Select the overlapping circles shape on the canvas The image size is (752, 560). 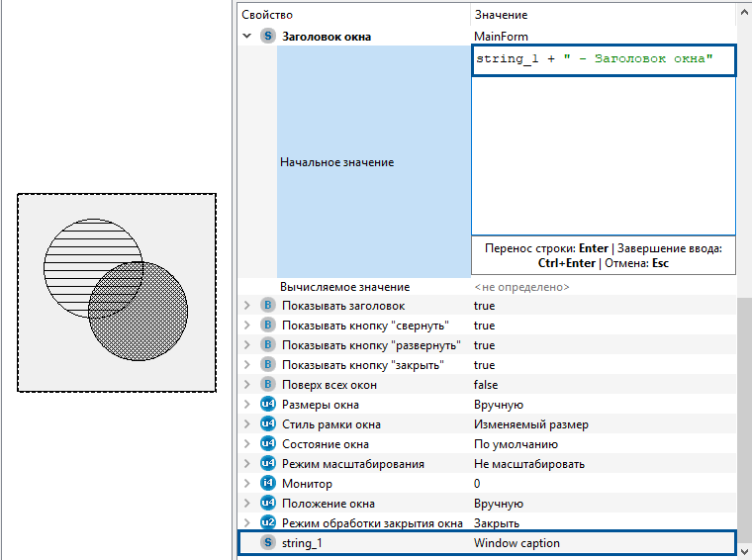pyautogui.click(x=116, y=292)
